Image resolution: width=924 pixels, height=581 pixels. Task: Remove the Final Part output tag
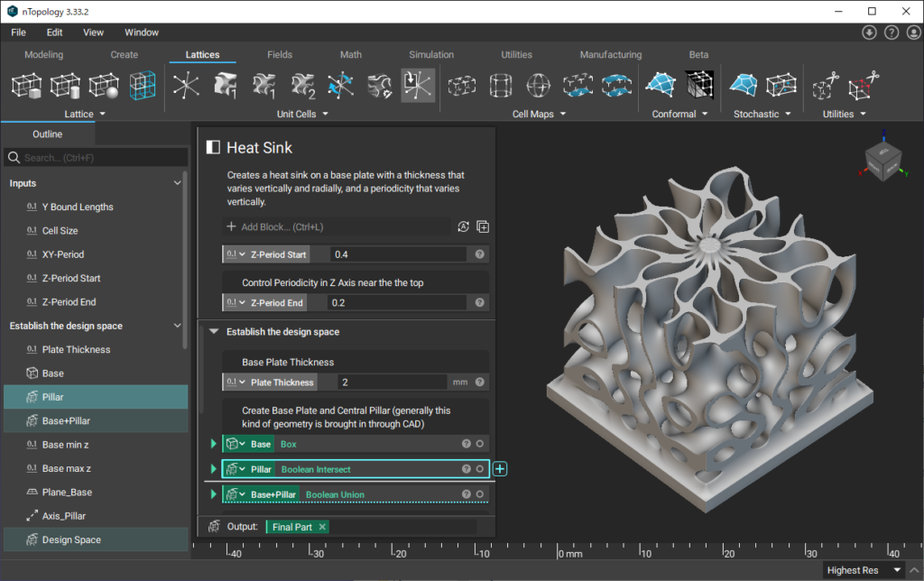click(322, 527)
